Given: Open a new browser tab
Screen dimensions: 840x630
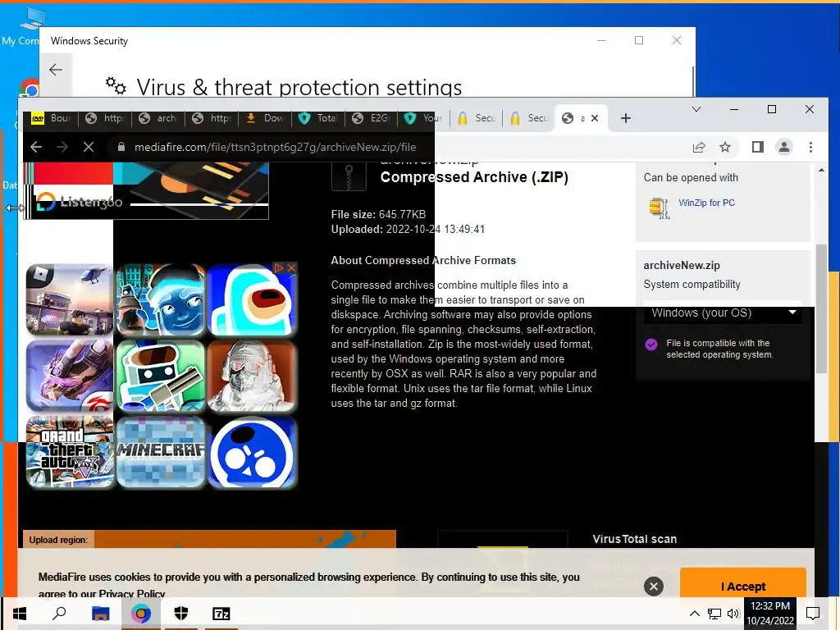Looking at the screenshot, I should (626, 118).
